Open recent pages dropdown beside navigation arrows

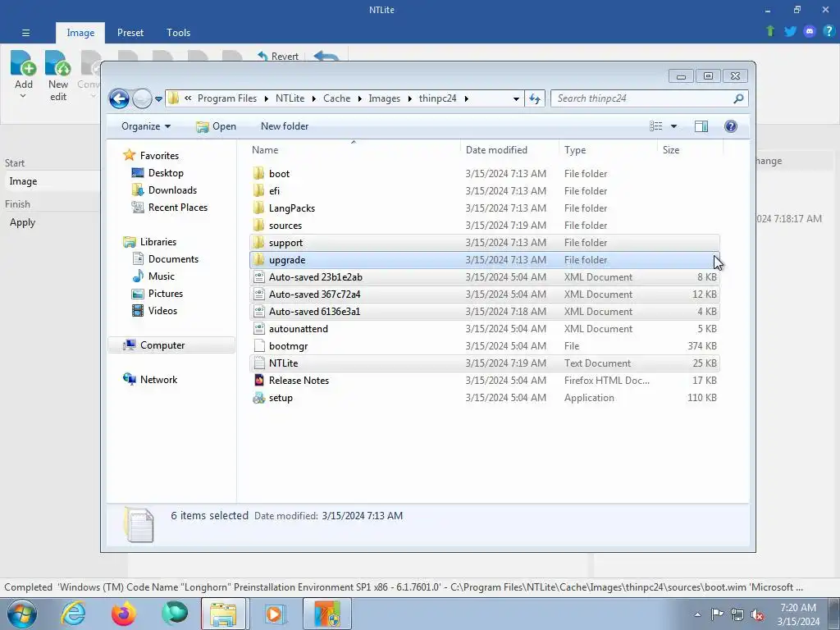pyautogui.click(x=158, y=99)
